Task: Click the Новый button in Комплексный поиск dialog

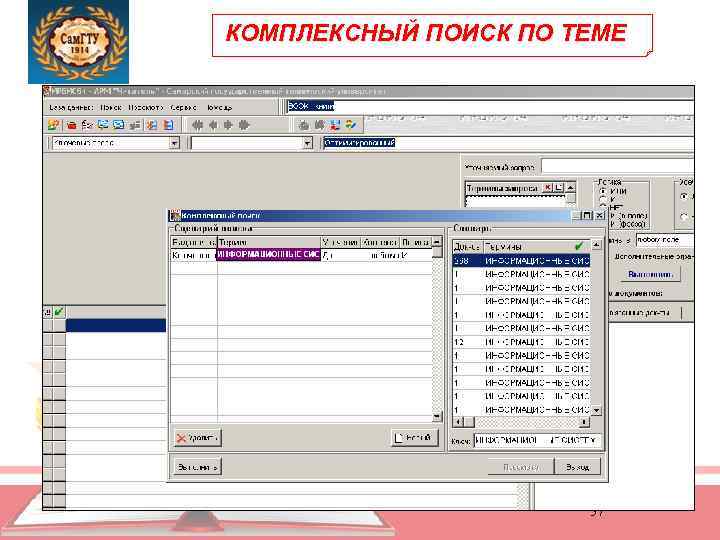Action: [415, 438]
